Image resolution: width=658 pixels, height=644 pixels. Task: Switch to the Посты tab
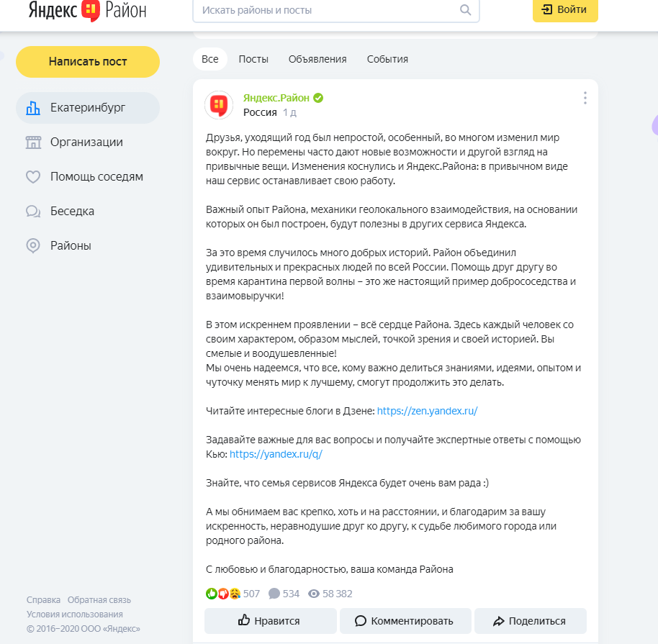[253, 59]
